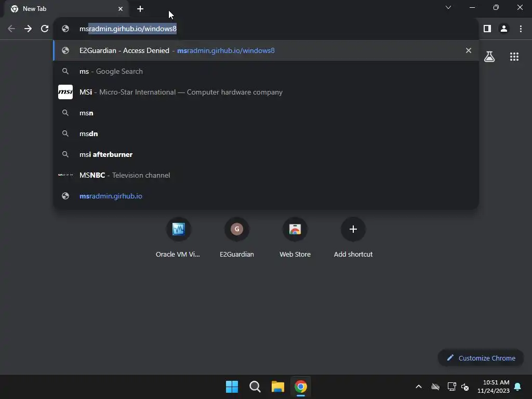The height and width of the screenshot is (399, 532).
Task: Pick the 'ms - Google Search' suggestion
Action: click(266, 71)
